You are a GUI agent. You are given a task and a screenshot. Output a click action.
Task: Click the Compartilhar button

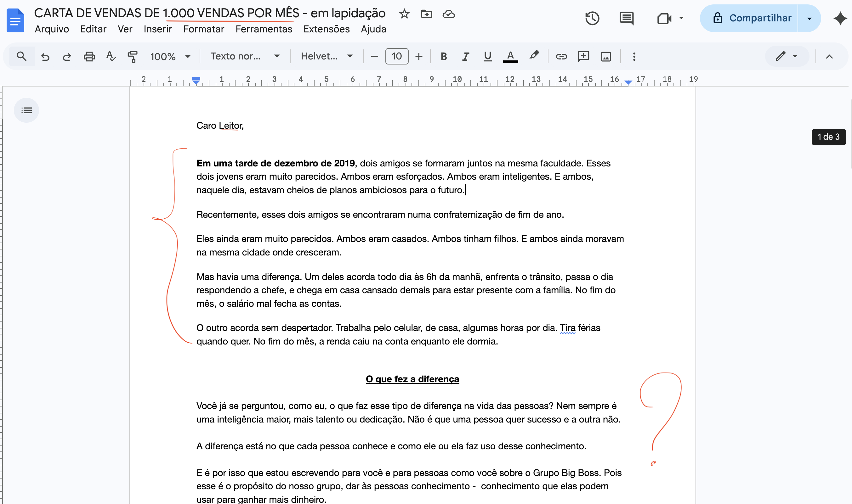pos(749,18)
